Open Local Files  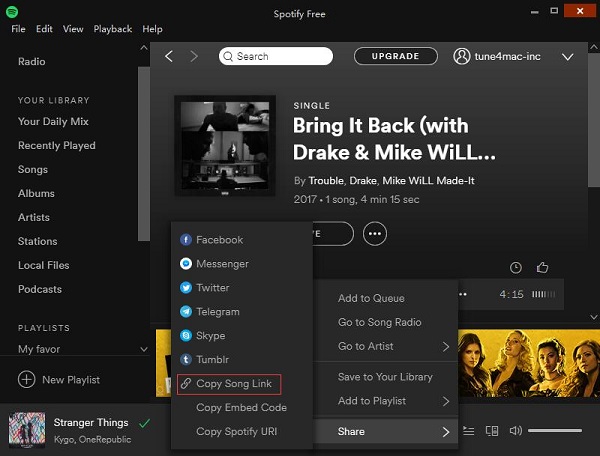point(44,265)
